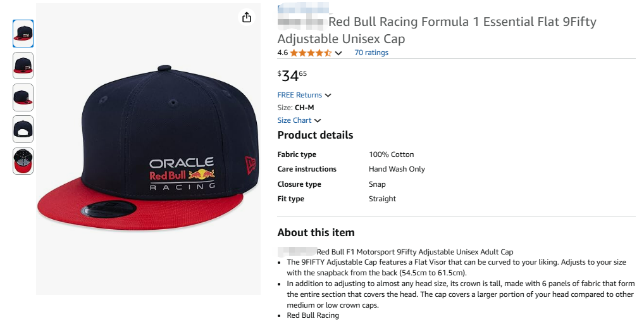This screenshot has width=644, height=326.
Task: Open the Size Chart link
Action: click(x=294, y=120)
